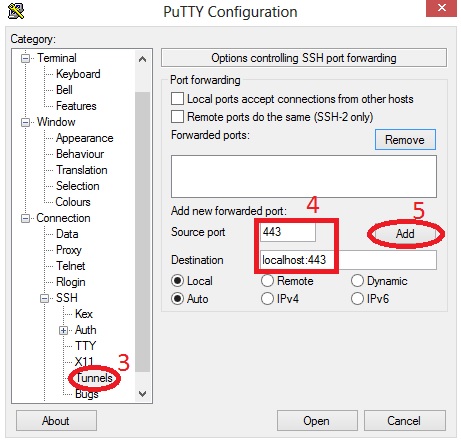Select the IPv6 radio button

pyautogui.click(x=357, y=298)
